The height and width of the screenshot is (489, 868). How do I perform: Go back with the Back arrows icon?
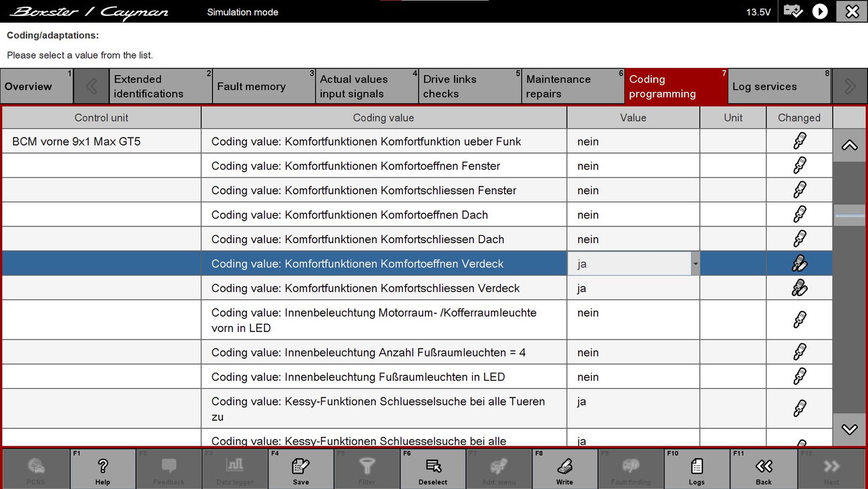point(763,466)
